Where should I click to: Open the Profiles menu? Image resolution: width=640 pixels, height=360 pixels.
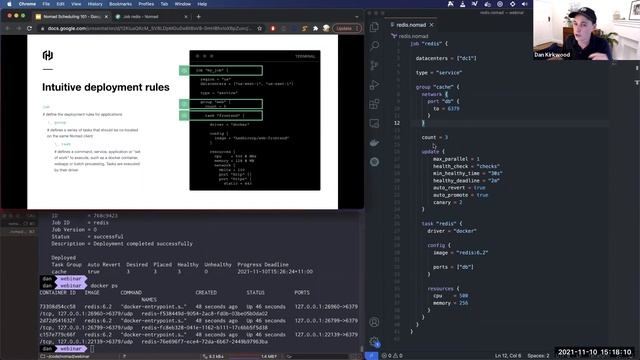coord(146,4)
